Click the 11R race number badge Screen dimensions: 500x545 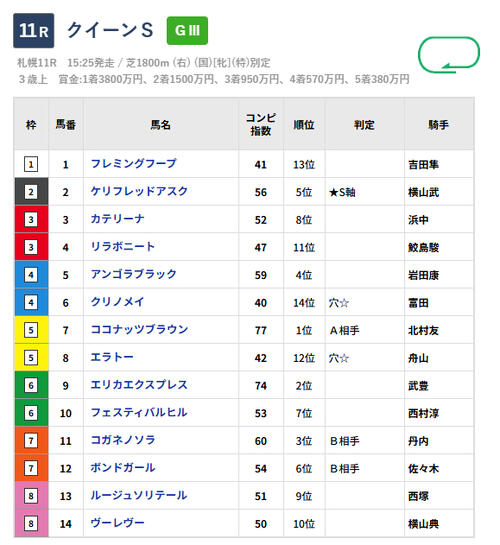tap(34, 31)
